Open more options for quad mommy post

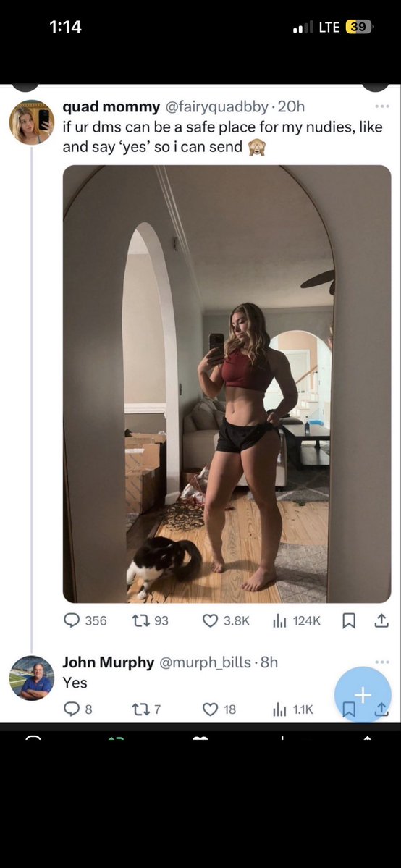[382, 106]
